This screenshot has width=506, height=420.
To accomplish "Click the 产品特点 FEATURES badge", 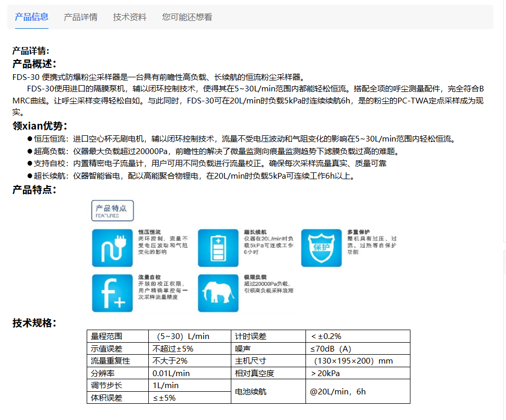I will (112, 210).
